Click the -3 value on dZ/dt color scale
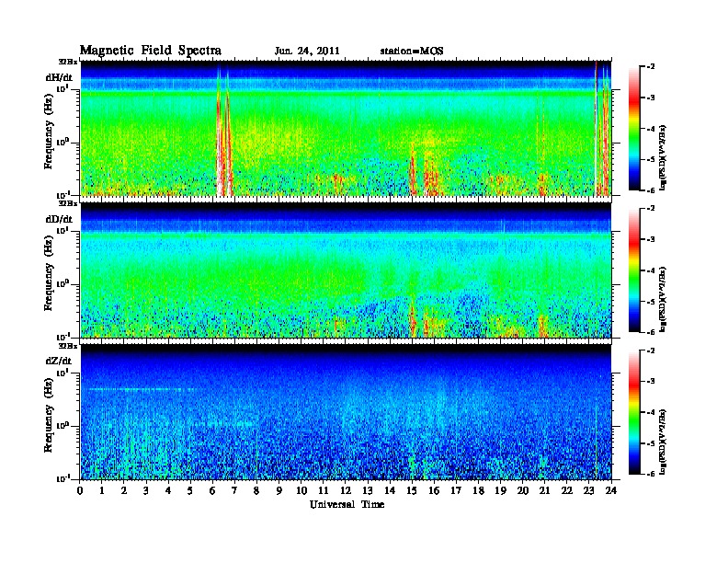This screenshot has width=728, height=563. [x=651, y=382]
